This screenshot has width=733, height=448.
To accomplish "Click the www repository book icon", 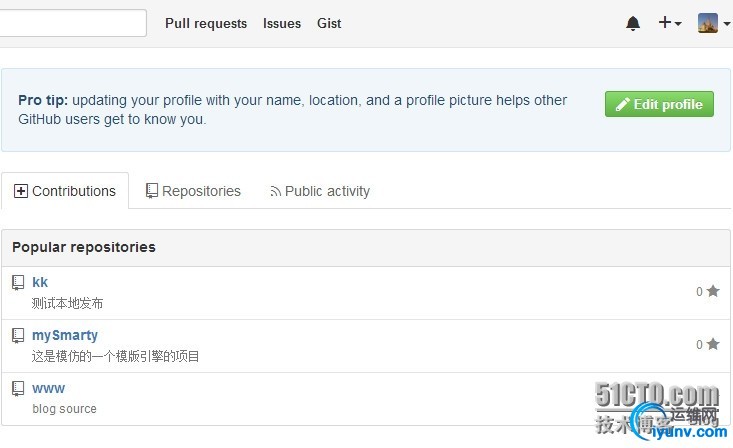I will point(18,389).
